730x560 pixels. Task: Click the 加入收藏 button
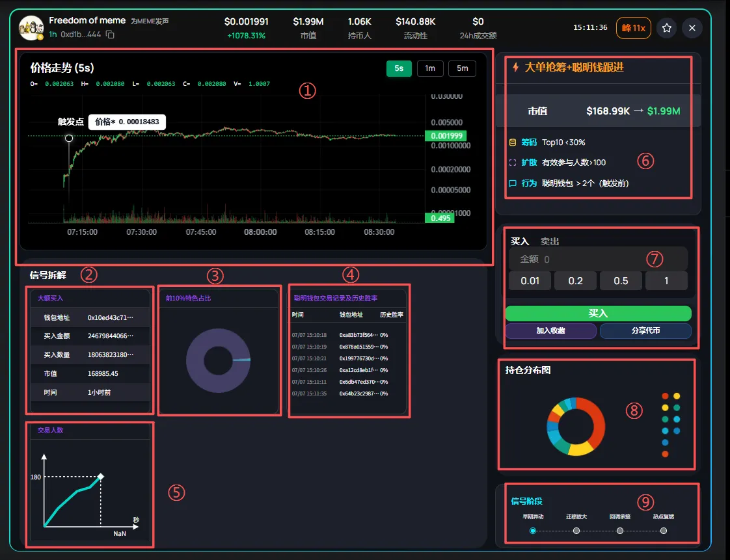pos(551,330)
